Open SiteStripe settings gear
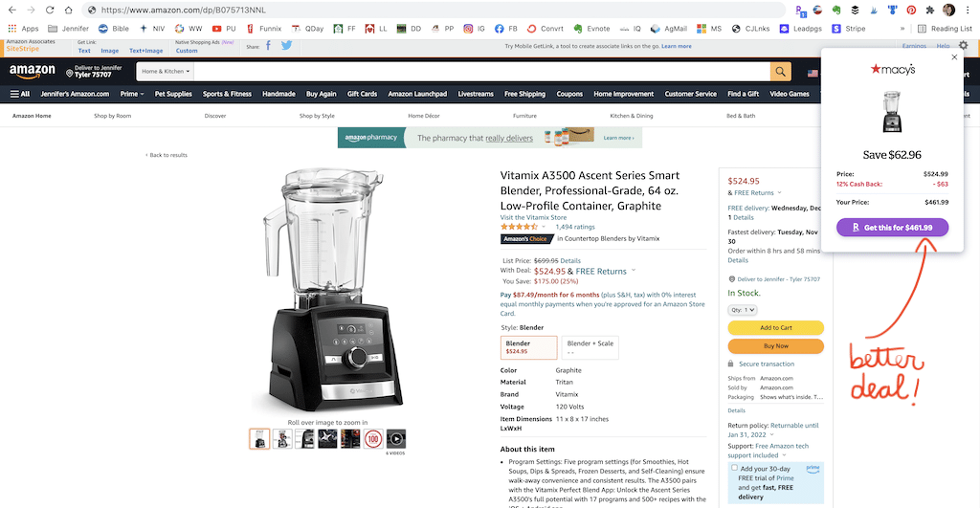Viewport: 980px width, 508px height. point(963,46)
